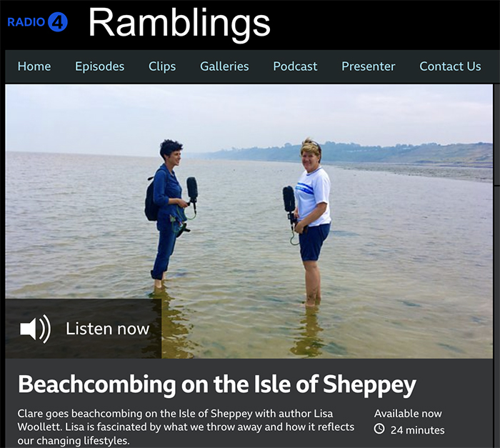500x448 pixels.
Task: Go to the Episodes tab
Action: (99, 66)
